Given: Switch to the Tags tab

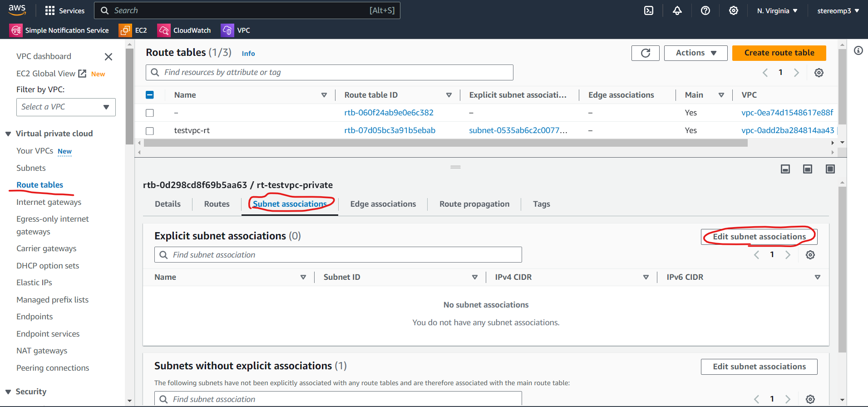Looking at the screenshot, I should click(x=542, y=204).
